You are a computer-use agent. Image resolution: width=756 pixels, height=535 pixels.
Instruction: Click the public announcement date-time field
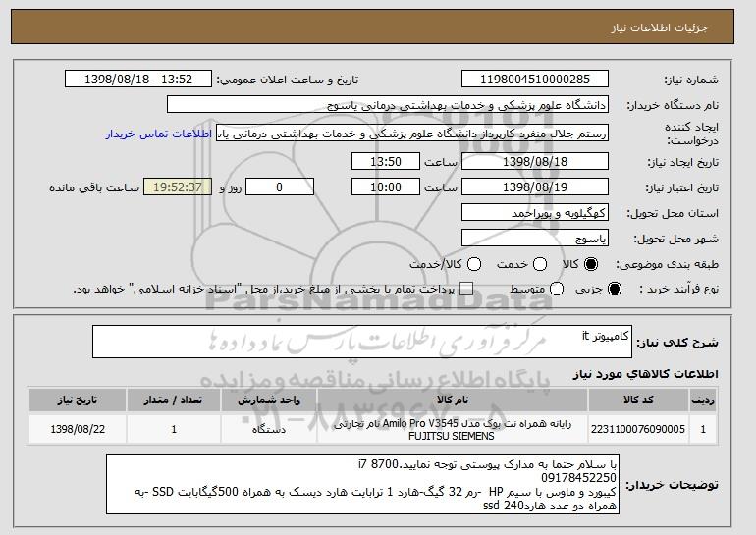138,80
